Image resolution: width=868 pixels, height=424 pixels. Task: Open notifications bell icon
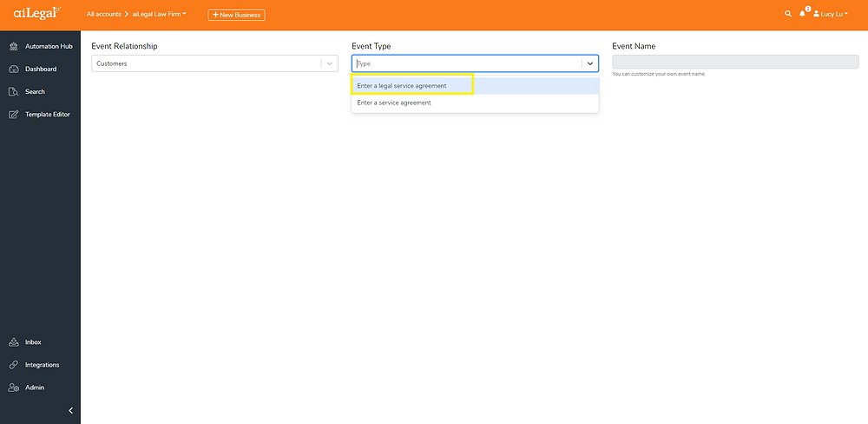pos(803,14)
